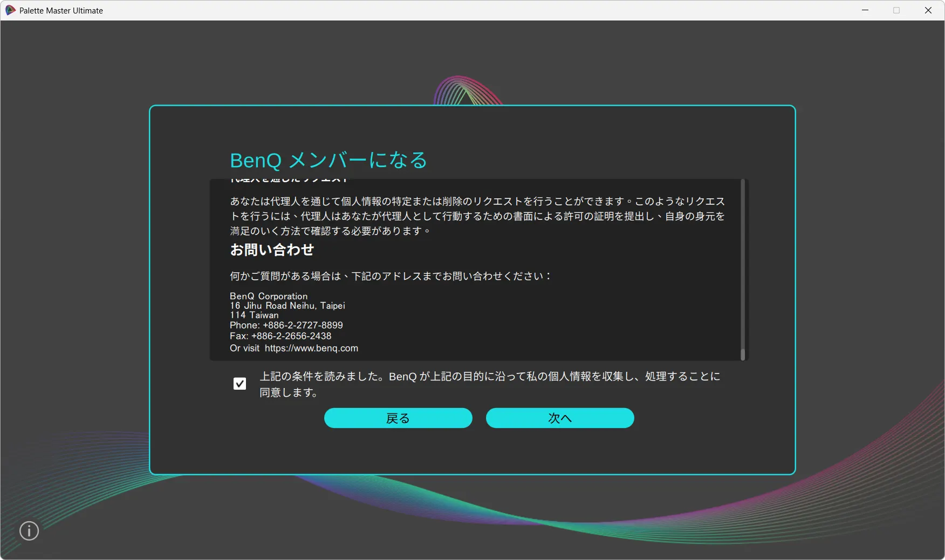Uncheck the consent checkbox for personal information collection

pos(239,384)
